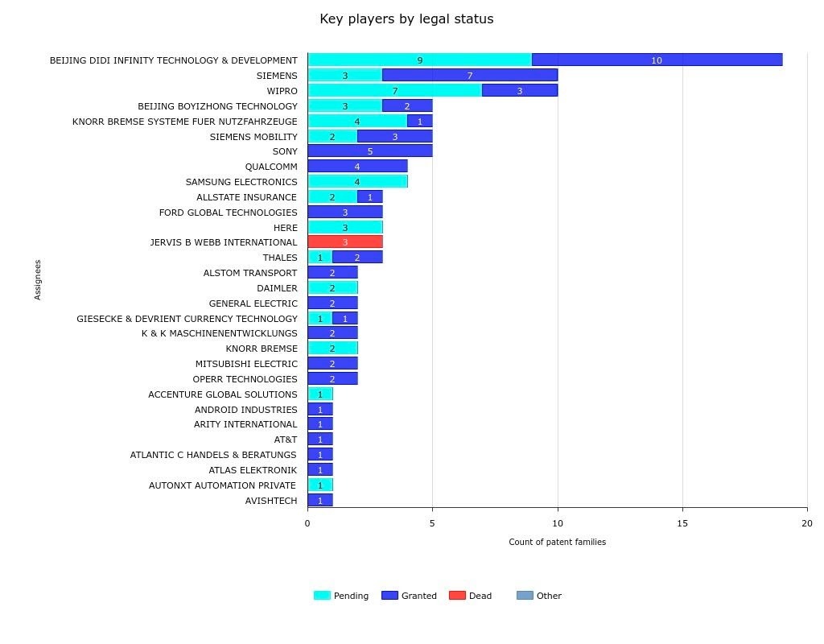Toggle the Other series via its legend label
Screen dimensions: 824x644
pyautogui.click(x=549, y=596)
